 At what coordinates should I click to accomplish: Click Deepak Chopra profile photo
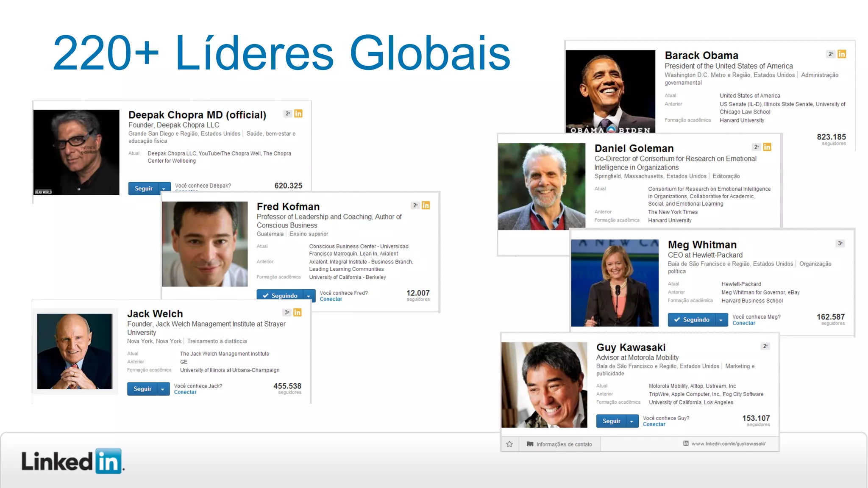pyautogui.click(x=76, y=152)
